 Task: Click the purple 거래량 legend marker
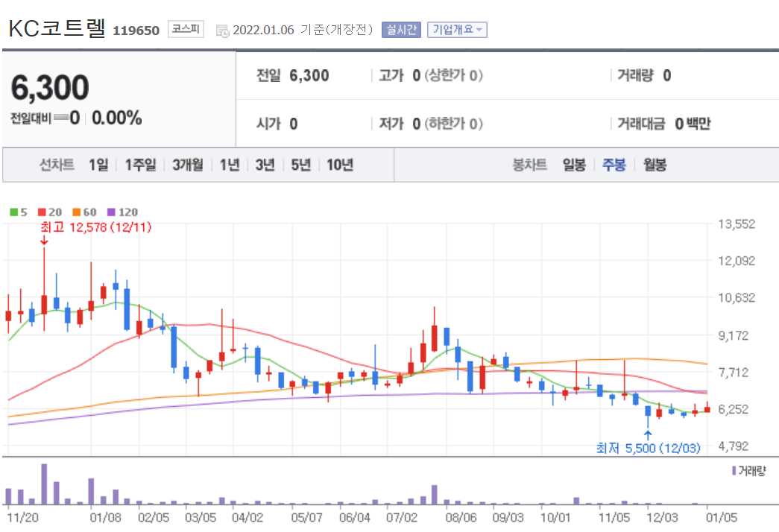click(734, 470)
